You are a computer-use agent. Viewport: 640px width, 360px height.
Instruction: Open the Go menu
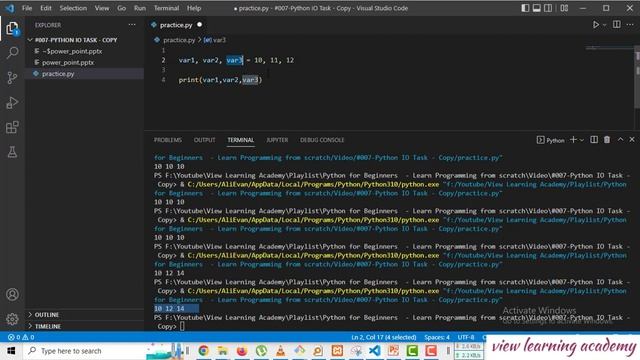(122, 8)
